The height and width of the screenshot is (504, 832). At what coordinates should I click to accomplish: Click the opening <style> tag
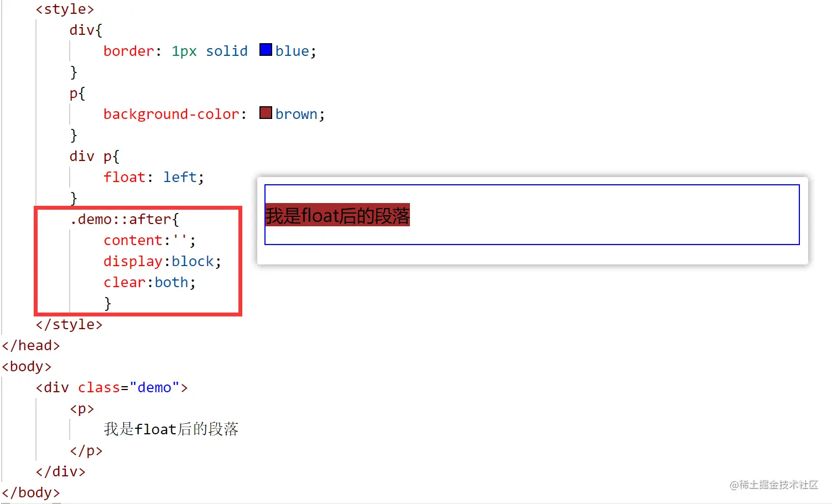[x=65, y=9]
